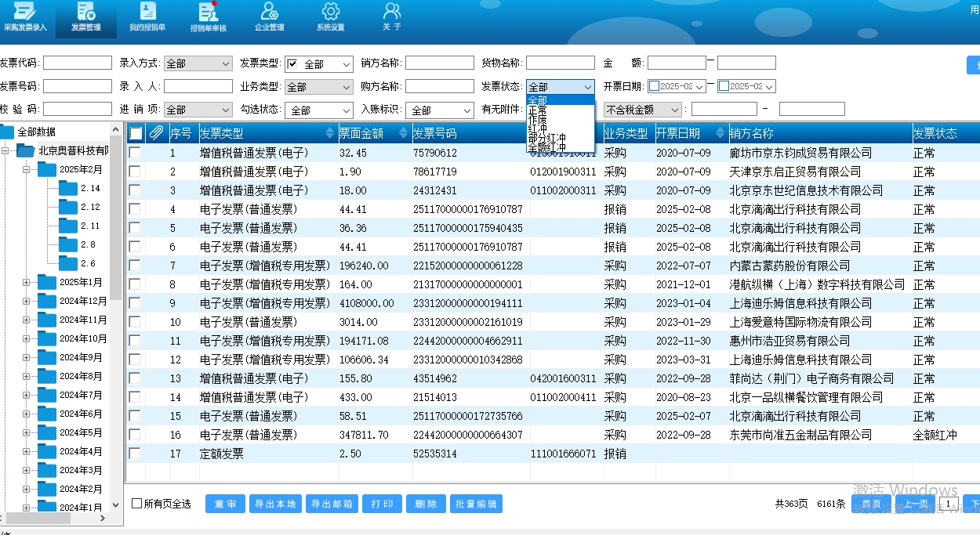
Task: Open the 关于 toolbar icon
Action: pyautogui.click(x=392, y=17)
